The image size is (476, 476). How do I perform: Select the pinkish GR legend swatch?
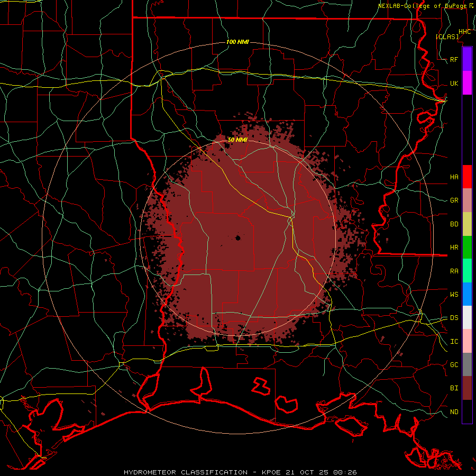[x=467, y=200]
